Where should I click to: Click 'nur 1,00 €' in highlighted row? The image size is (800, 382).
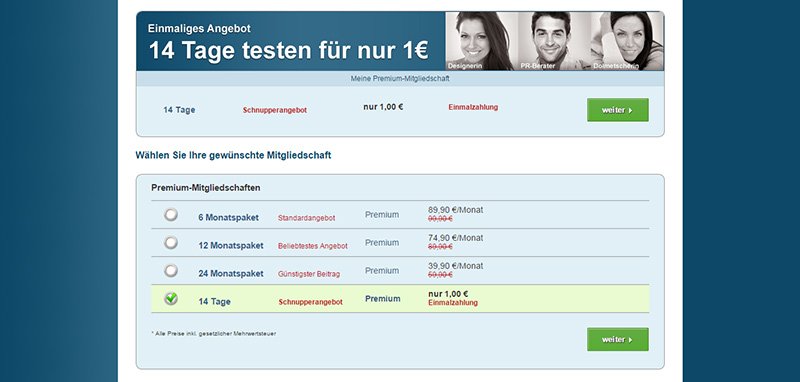tap(448, 294)
